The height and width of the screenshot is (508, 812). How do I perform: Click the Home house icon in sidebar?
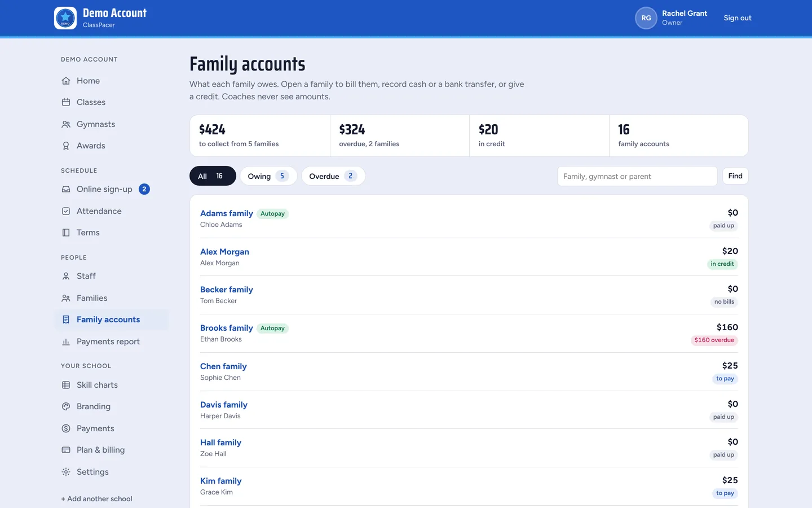[x=66, y=81]
